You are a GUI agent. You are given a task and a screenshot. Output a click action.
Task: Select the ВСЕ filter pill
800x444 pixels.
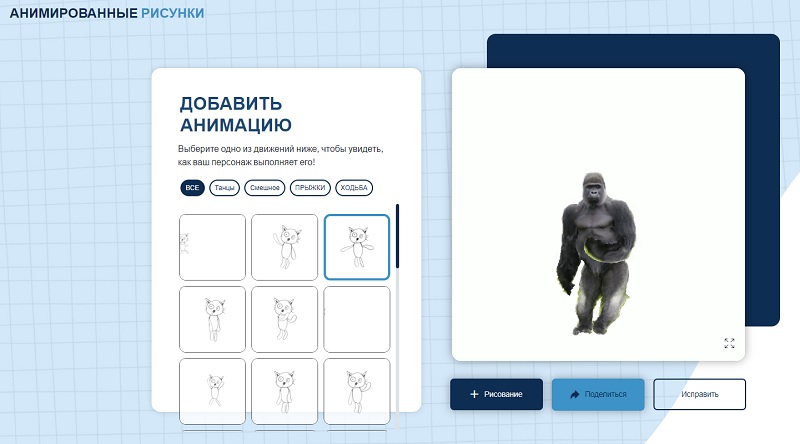(x=192, y=188)
